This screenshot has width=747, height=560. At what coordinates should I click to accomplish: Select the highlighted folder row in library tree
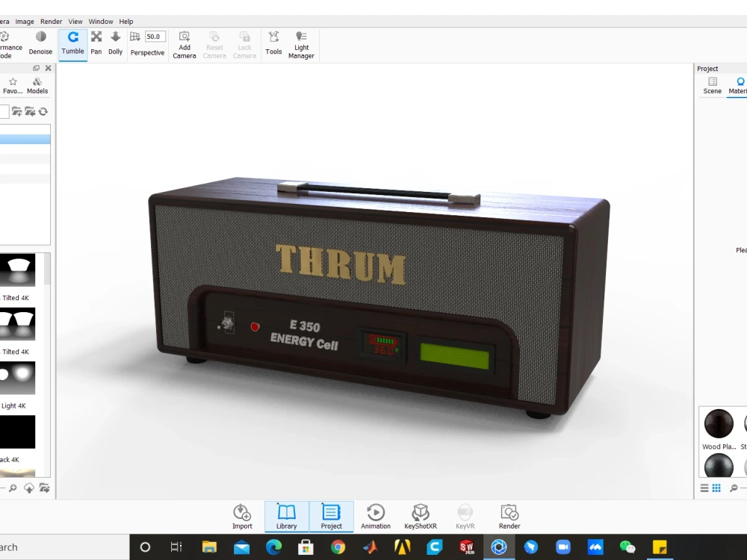pyautogui.click(x=25, y=139)
